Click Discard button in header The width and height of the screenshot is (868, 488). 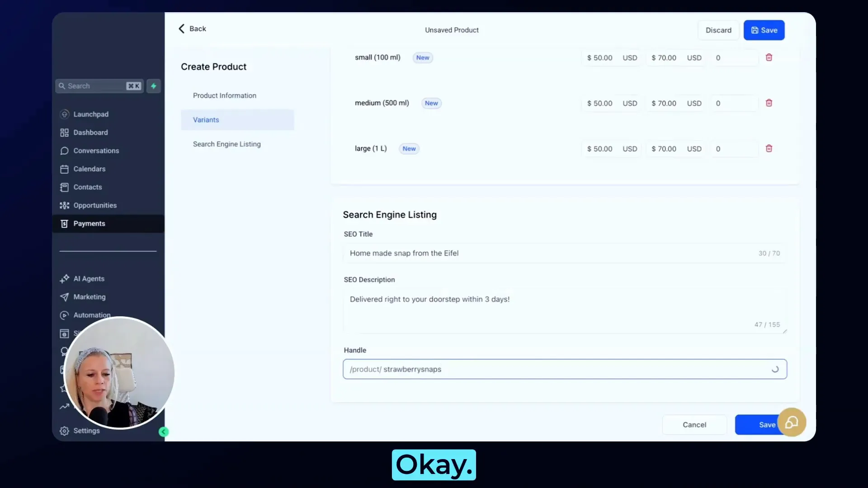(x=718, y=30)
